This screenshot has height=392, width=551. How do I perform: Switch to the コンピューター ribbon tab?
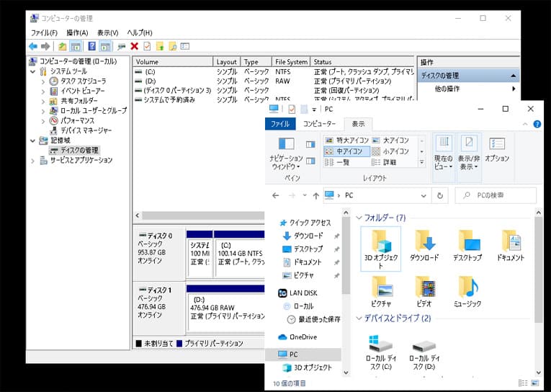(318, 124)
